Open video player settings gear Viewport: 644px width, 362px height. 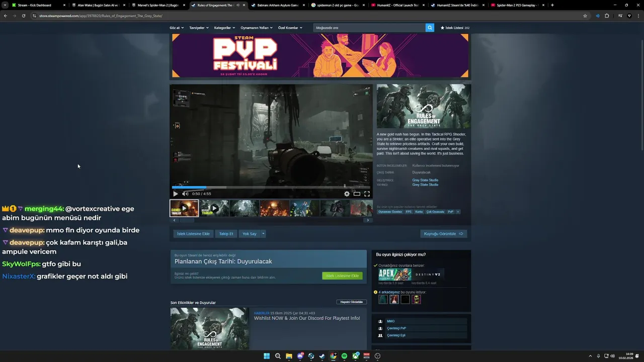click(x=347, y=194)
